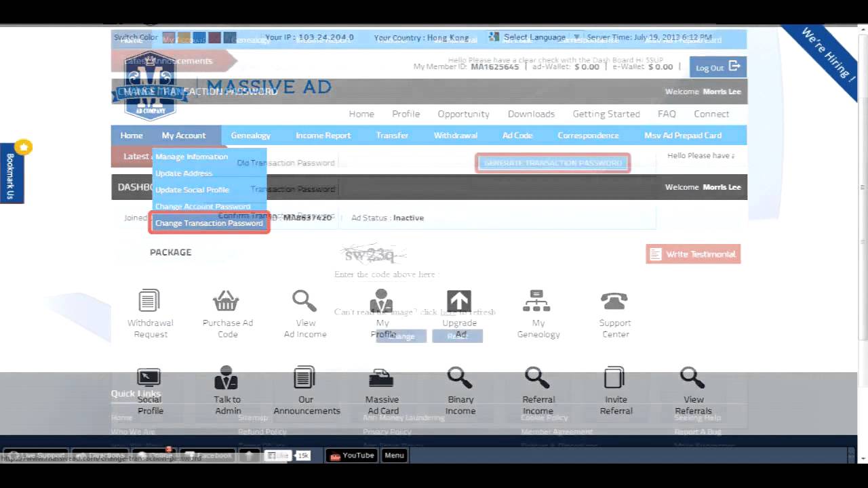Open the Referral Income magnifier icon
The width and height of the screenshot is (868, 488).
(537, 378)
